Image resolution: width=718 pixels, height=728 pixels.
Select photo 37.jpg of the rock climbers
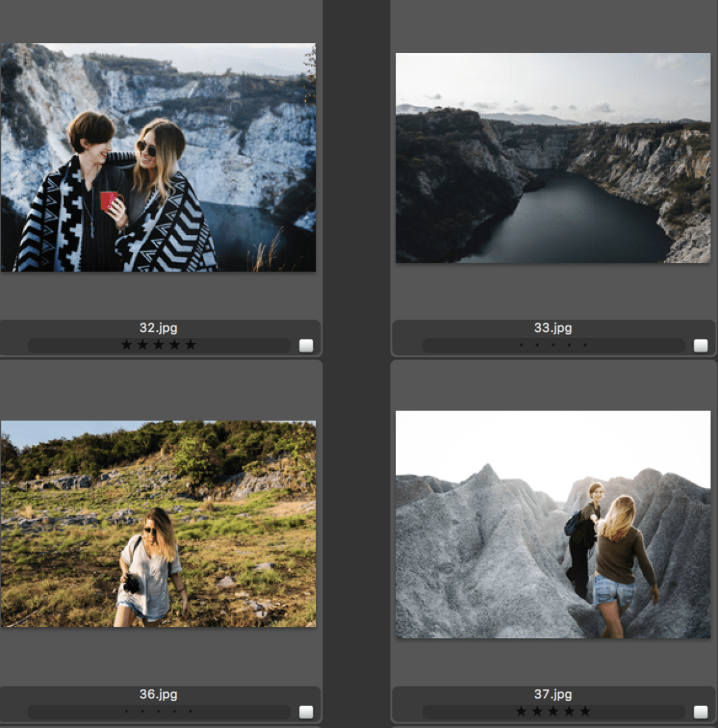click(x=554, y=525)
